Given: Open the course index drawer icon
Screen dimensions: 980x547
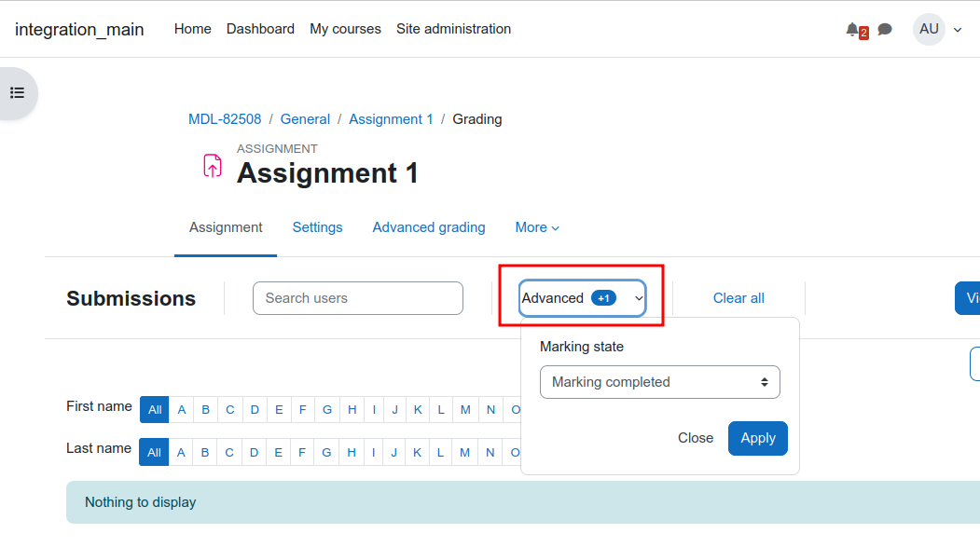Looking at the screenshot, I should (18, 93).
